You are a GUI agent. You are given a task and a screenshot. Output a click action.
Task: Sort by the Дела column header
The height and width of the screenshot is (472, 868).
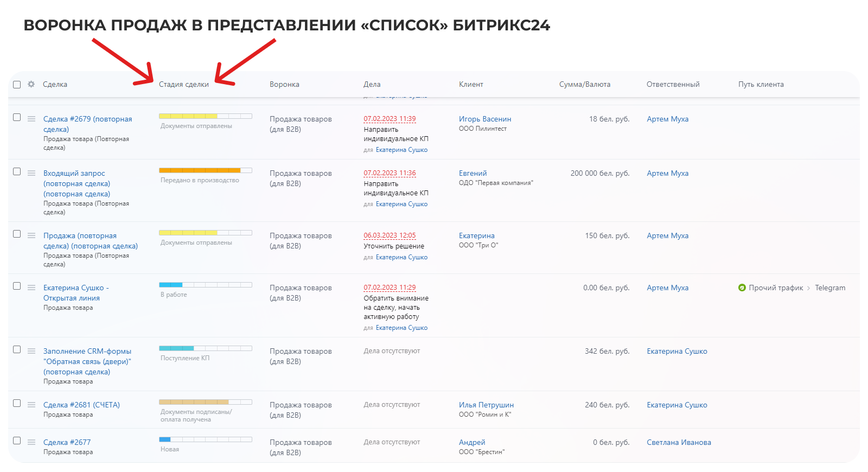372,84
